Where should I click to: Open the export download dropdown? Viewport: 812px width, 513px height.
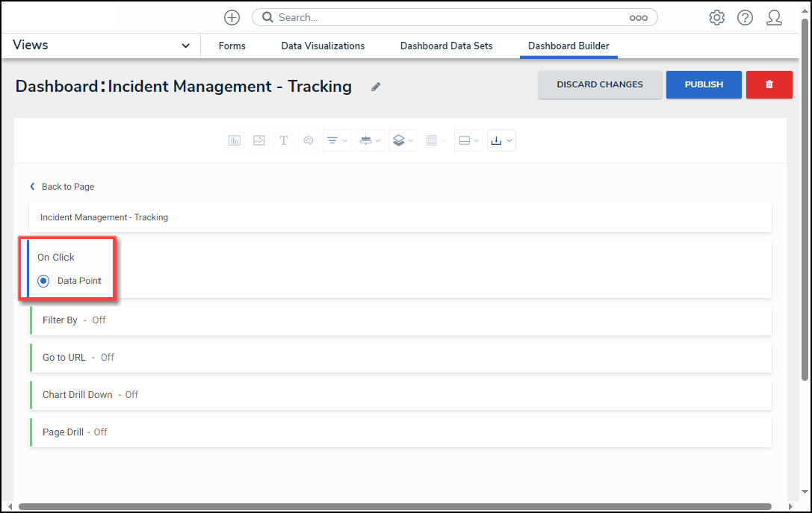[x=500, y=140]
